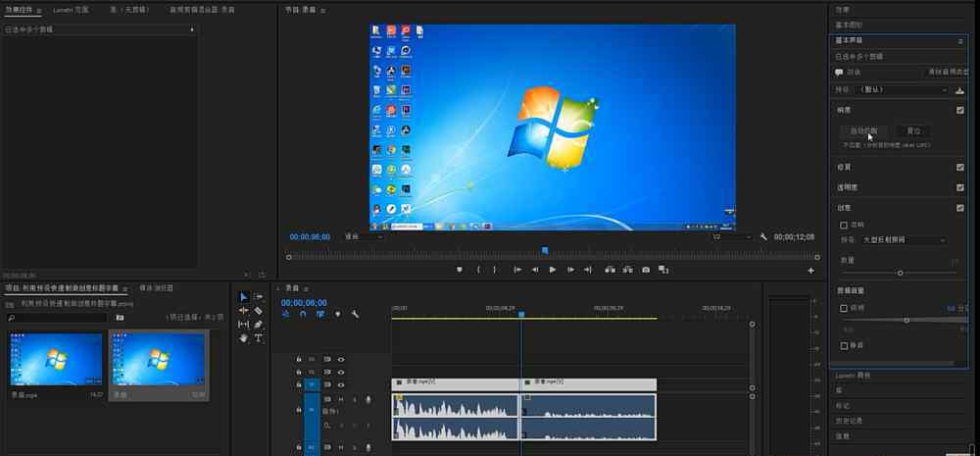
Task: Open project panel tab menu icon
Action: tap(124, 288)
